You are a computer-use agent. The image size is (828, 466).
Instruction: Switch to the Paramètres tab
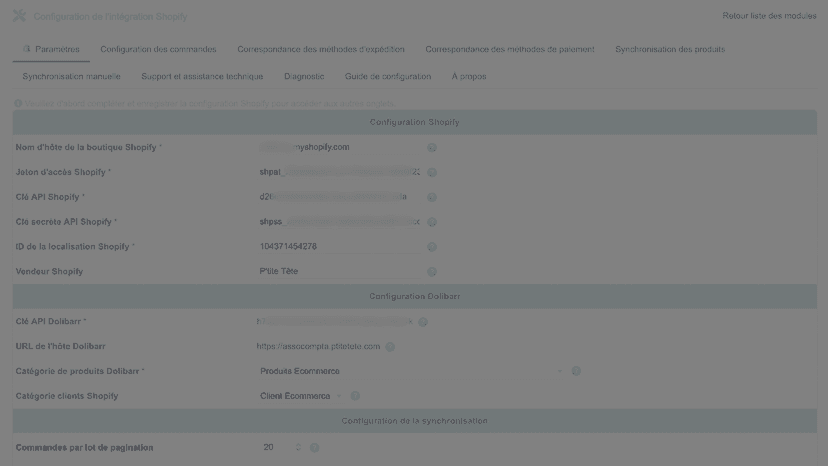coord(51,49)
